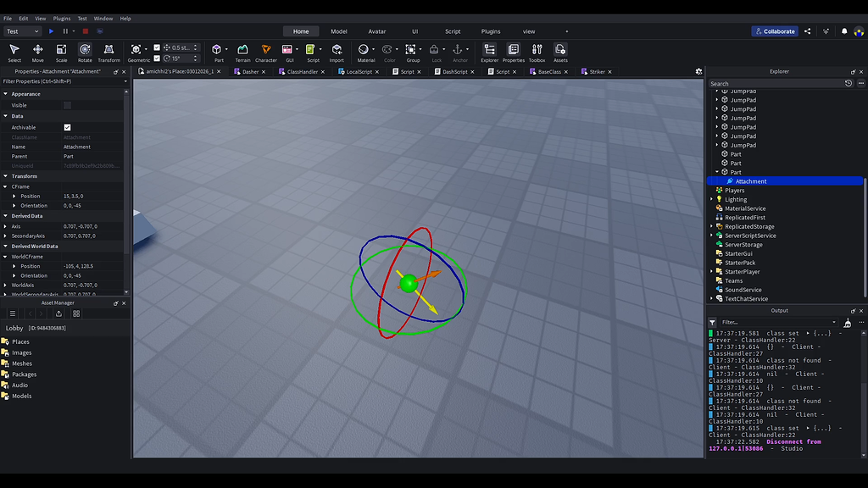This screenshot has height=488, width=868.
Task: Open the Terrain editor
Action: [x=242, y=53]
